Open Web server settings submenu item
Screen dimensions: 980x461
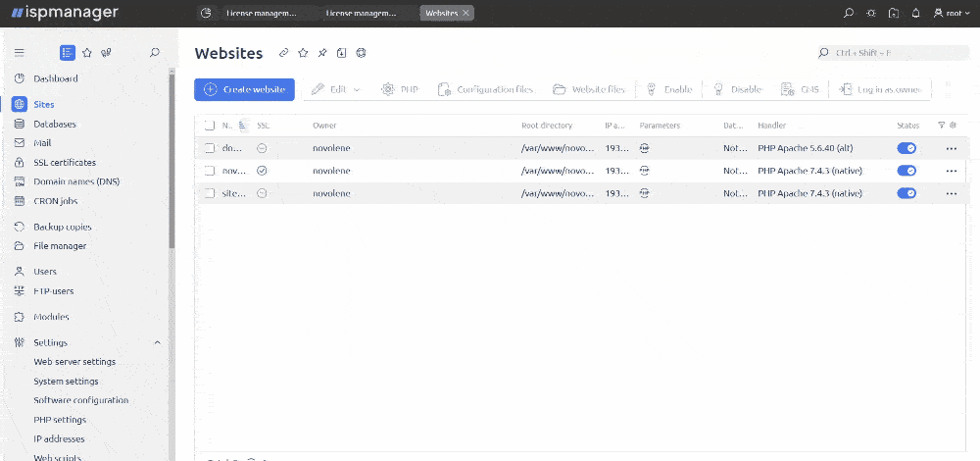point(74,362)
